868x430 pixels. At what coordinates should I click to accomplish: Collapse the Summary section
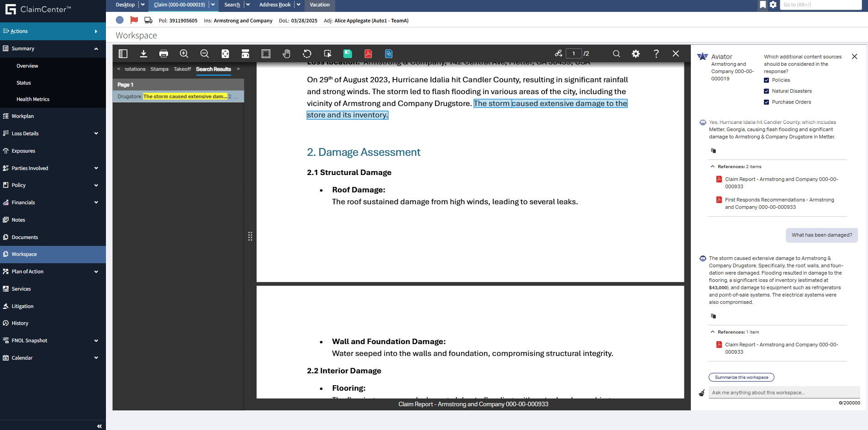96,48
